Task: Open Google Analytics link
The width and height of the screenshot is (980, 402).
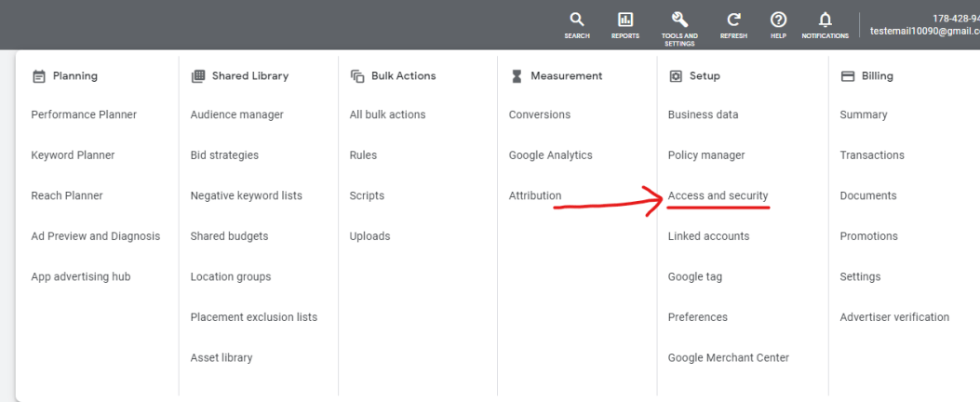Action: 550,155
